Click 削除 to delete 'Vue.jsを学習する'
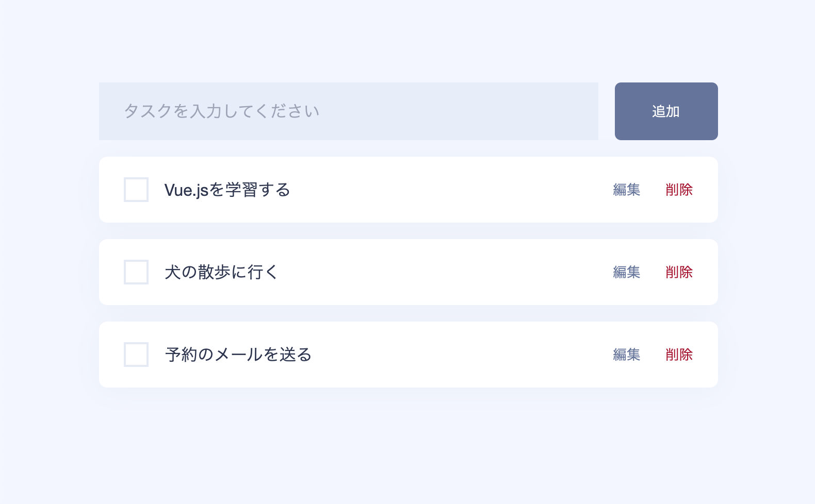The height and width of the screenshot is (504, 815). point(679,190)
